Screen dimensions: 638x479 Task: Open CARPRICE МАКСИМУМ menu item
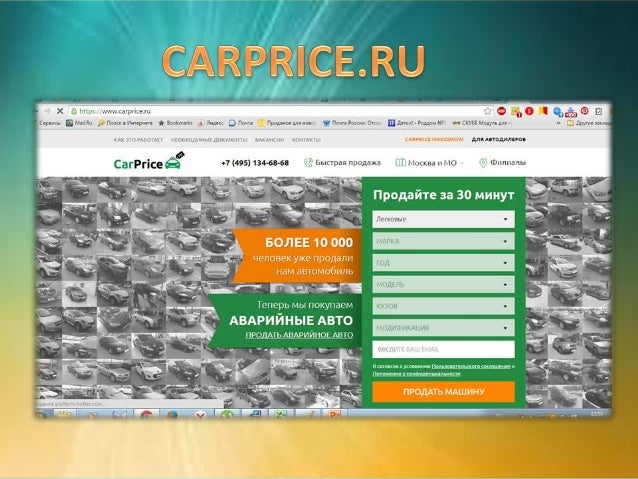point(434,139)
